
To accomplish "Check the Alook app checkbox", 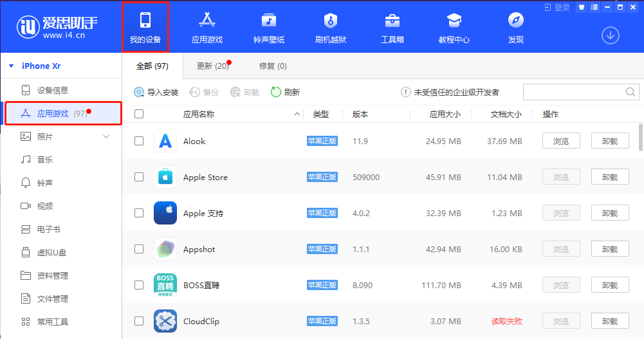I will pos(139,141).
